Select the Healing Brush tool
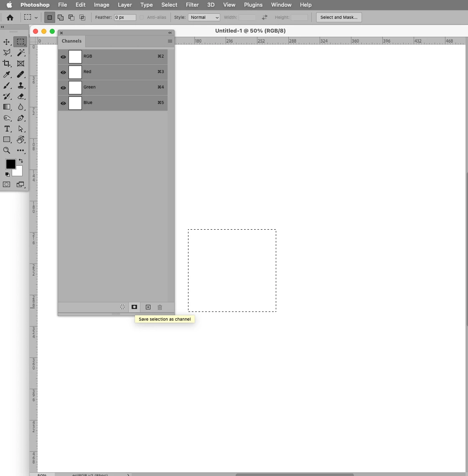 (x=20, y=74)
